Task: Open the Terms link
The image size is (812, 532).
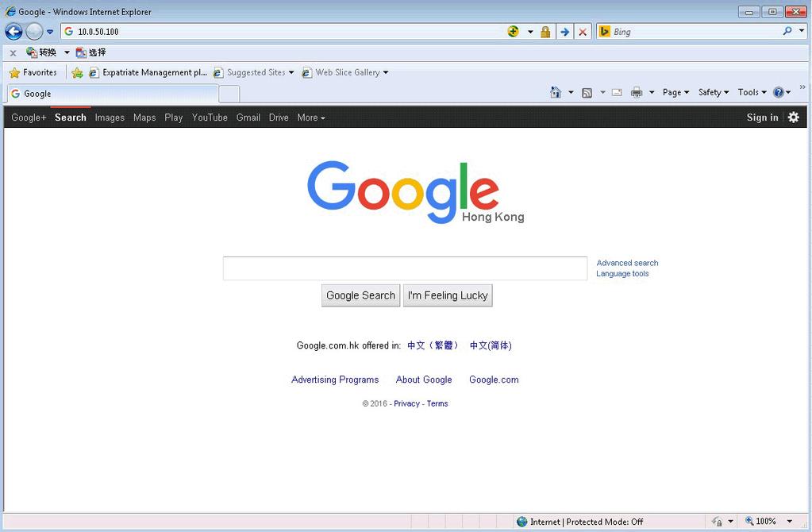Action: tap(437, 403)
